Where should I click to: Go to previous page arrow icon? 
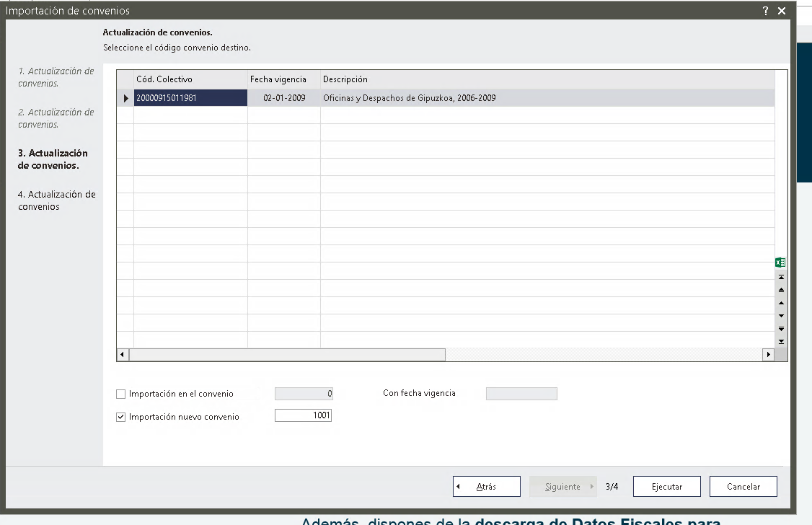[781, 290]
